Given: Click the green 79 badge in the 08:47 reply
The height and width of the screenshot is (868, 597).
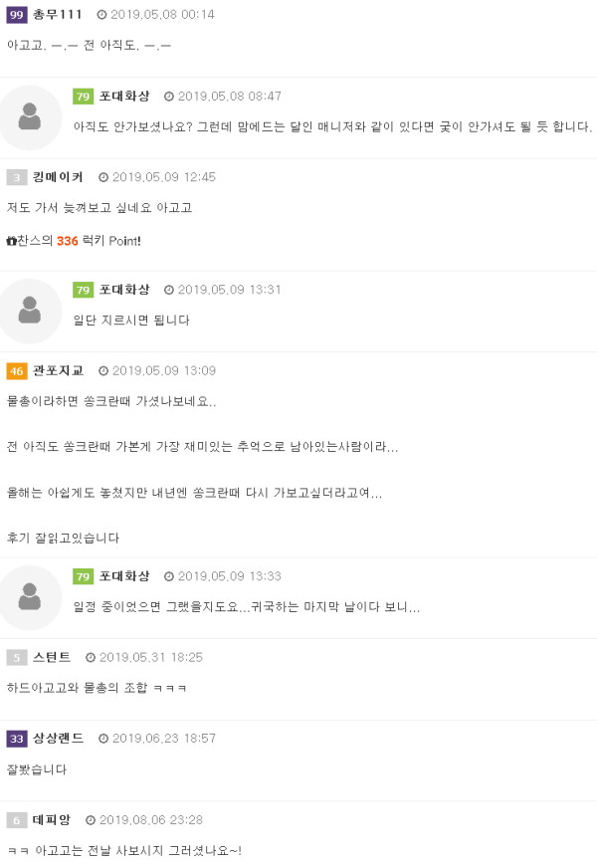Looking at the screenshot, I should coord(84,97).
